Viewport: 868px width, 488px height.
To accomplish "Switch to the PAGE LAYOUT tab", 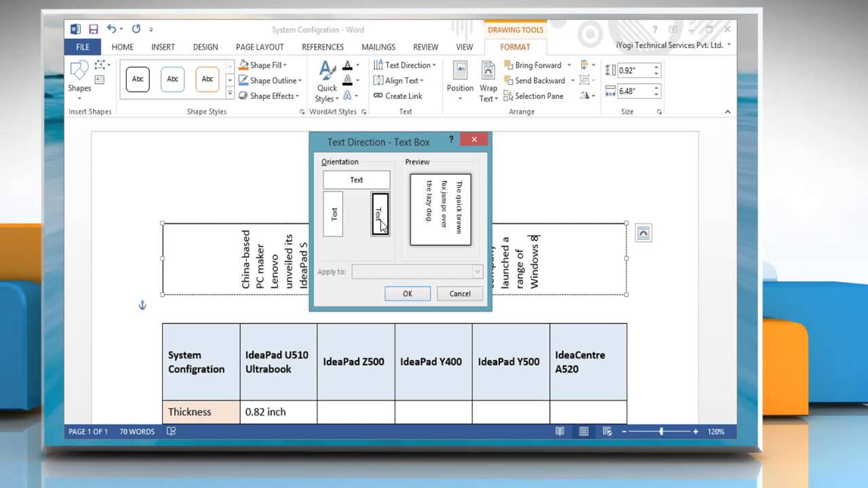I will pyautogui.click(x=260, y=47).
